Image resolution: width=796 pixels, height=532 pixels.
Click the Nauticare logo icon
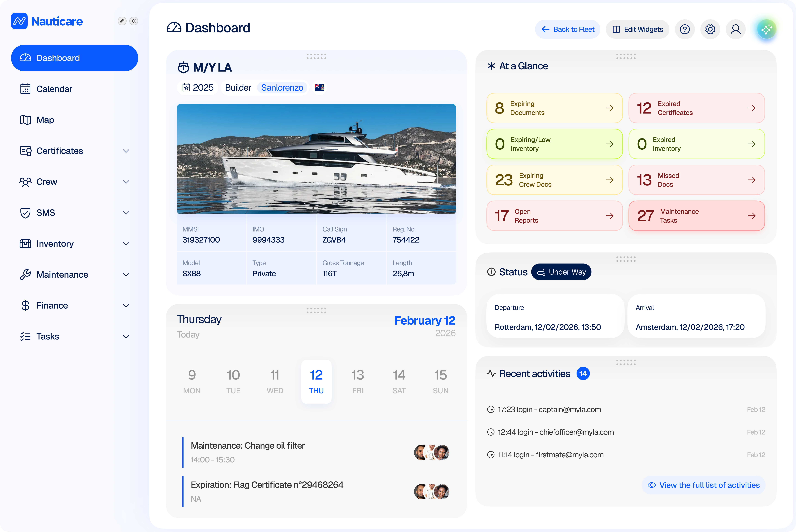point(19,21)
